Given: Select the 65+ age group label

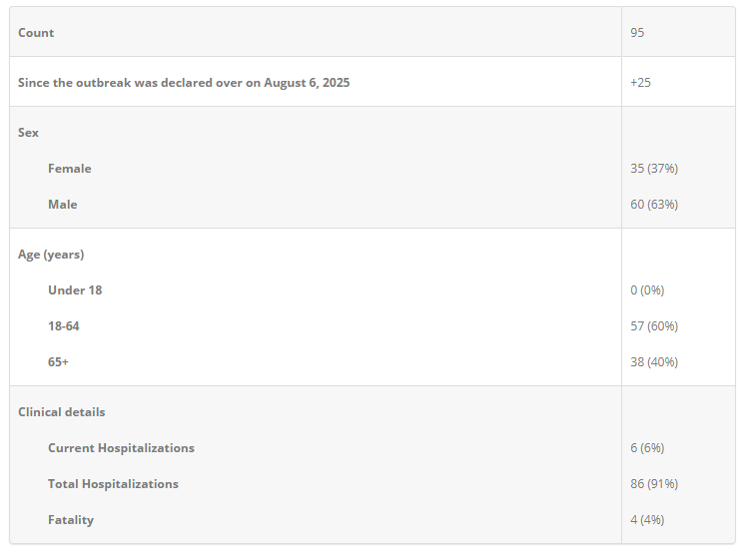Looking at the screenshot, I should (x=58, y=362).
